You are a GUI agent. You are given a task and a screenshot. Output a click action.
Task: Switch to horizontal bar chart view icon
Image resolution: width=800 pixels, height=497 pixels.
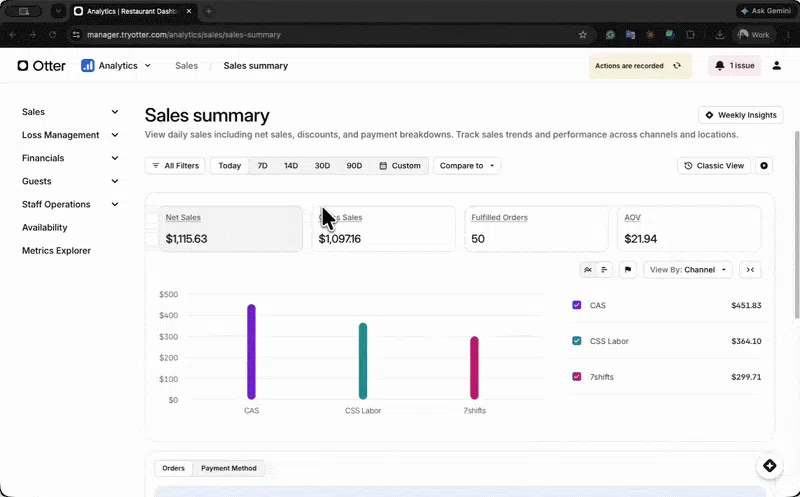click(x=604, y=269)
